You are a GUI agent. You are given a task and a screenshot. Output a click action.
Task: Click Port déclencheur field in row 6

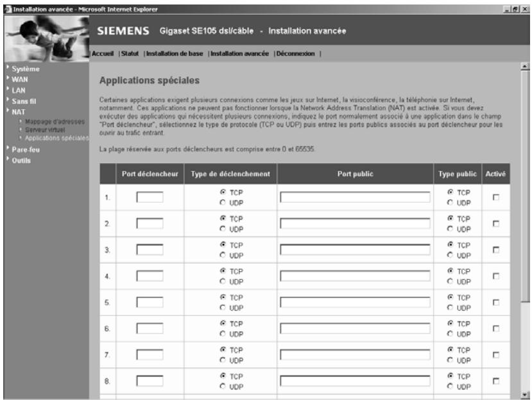tap(150, 328)
